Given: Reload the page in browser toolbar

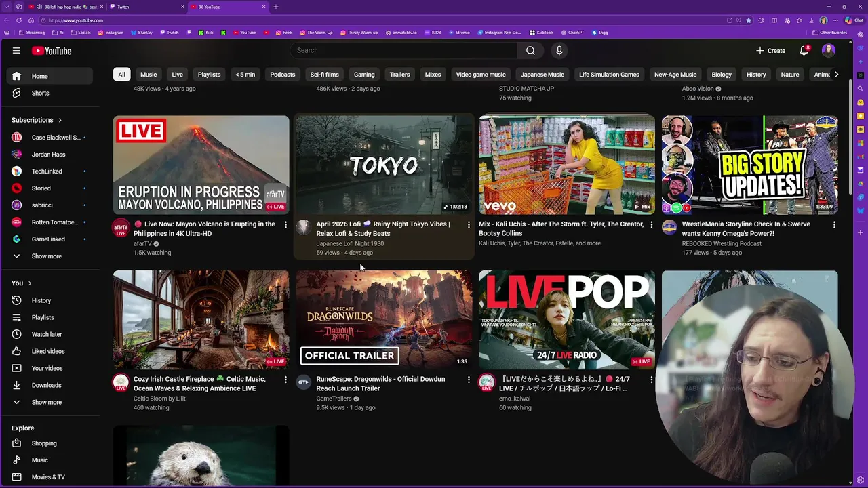Looking at the screenshot, I should click(x=18, y=20).
